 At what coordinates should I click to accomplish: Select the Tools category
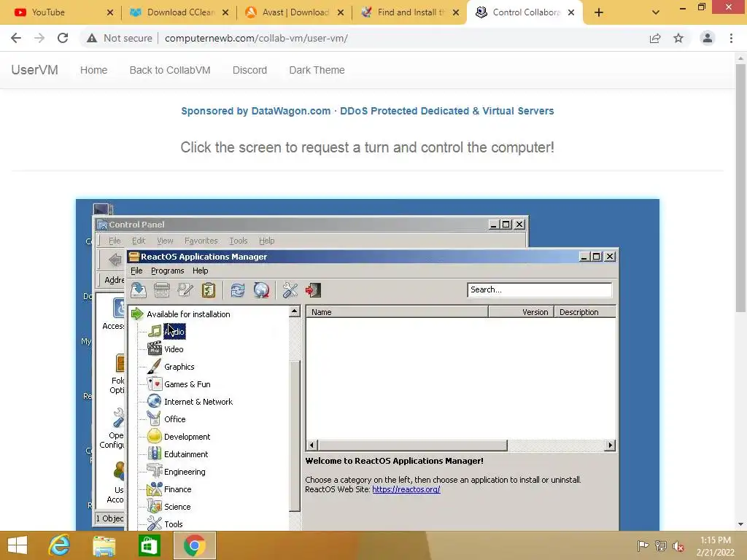tap(174, 524)
